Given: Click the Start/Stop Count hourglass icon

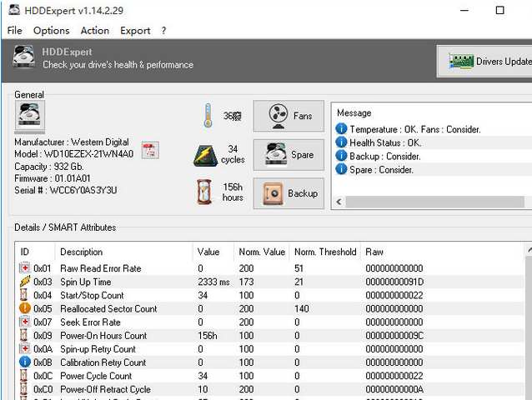Looking at the screenshot, I should (x=23, y=294).
